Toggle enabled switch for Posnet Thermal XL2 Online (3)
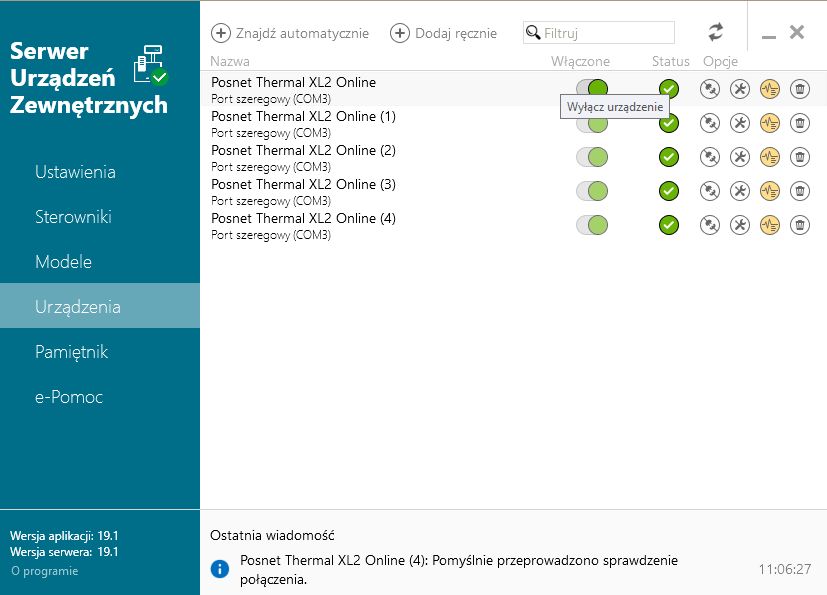The width and height of the screenshot is (827, 595). [x=592, y=191]
